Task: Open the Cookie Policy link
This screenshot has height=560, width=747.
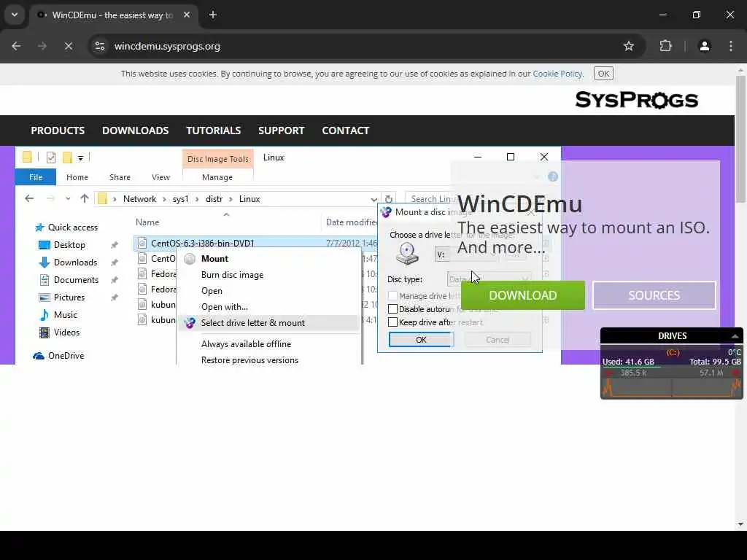Action: pyautogui.click(x=557, y=74)
